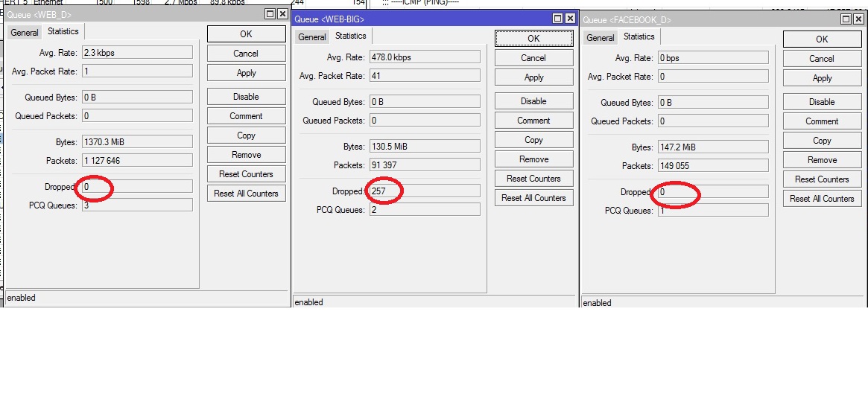The image size is (868, 402).
Task: Close the WEB-BIG queue window
Action: [x=570, y=19]
